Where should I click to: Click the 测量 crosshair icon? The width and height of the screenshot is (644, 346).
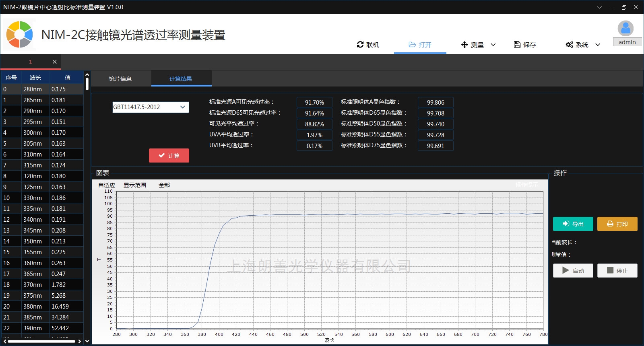coord(464,45)
